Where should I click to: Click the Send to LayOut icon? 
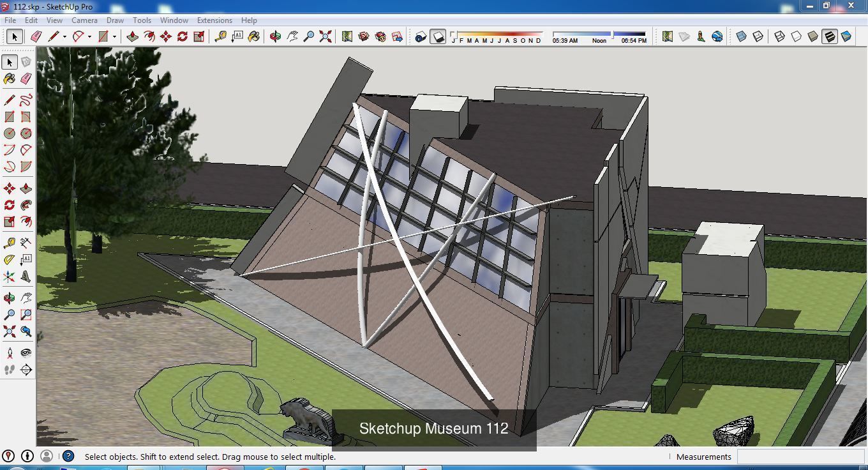point(397,36)
